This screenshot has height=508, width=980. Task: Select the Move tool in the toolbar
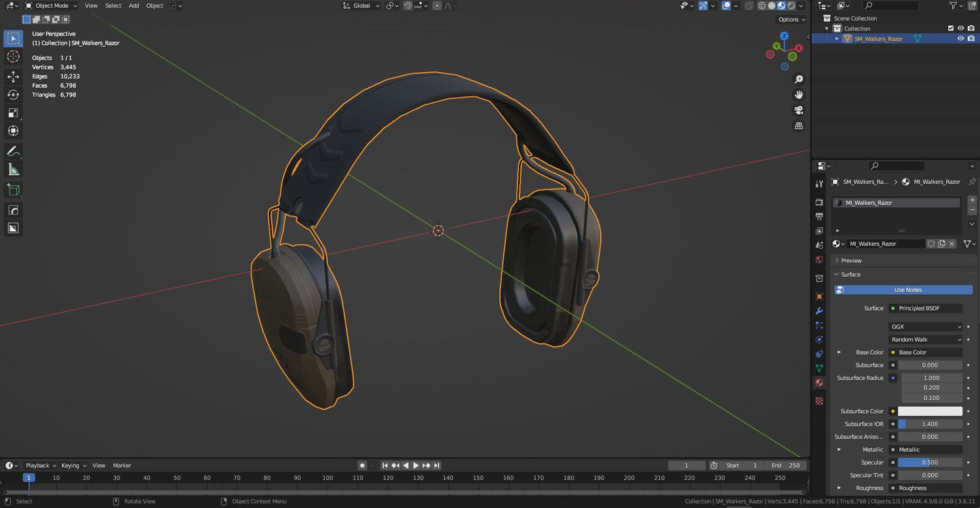[x=13, y=77]
